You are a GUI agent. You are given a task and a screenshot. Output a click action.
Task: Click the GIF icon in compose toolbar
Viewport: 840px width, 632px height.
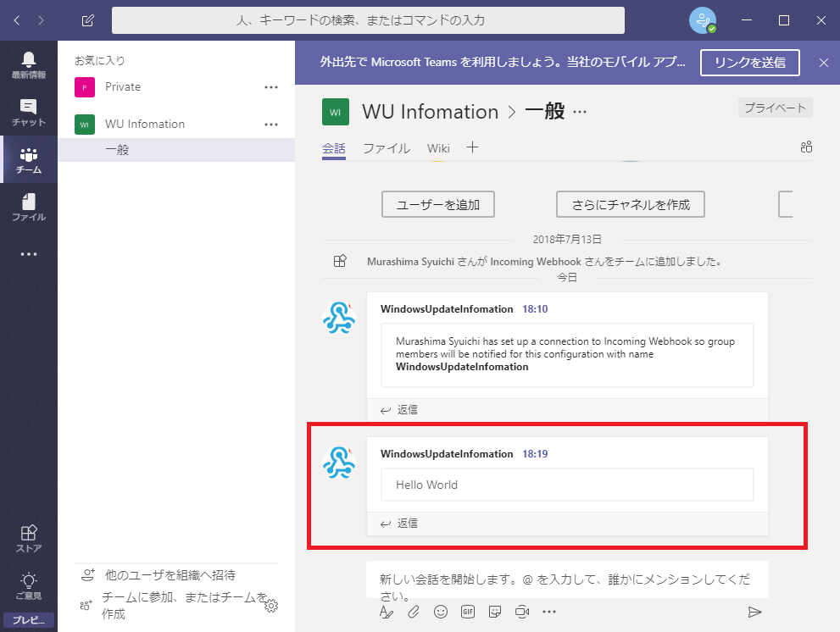[468, 611]
